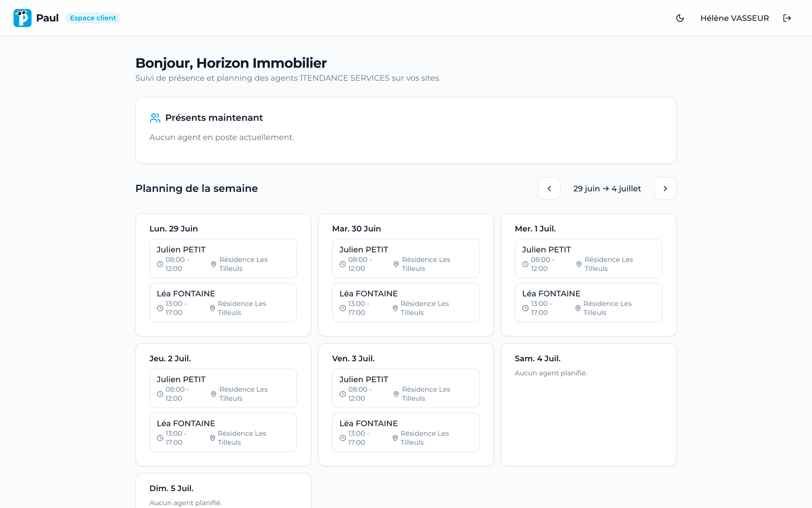Click location pin in Léa FONTAINE's Jeu. 2 Juil. shift

click(213, 438)
